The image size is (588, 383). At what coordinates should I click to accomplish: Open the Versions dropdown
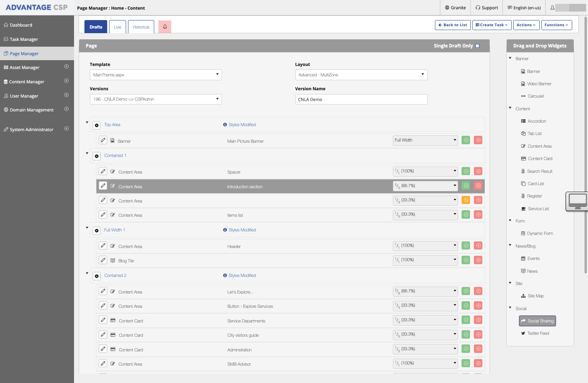[x=156, y=99]
